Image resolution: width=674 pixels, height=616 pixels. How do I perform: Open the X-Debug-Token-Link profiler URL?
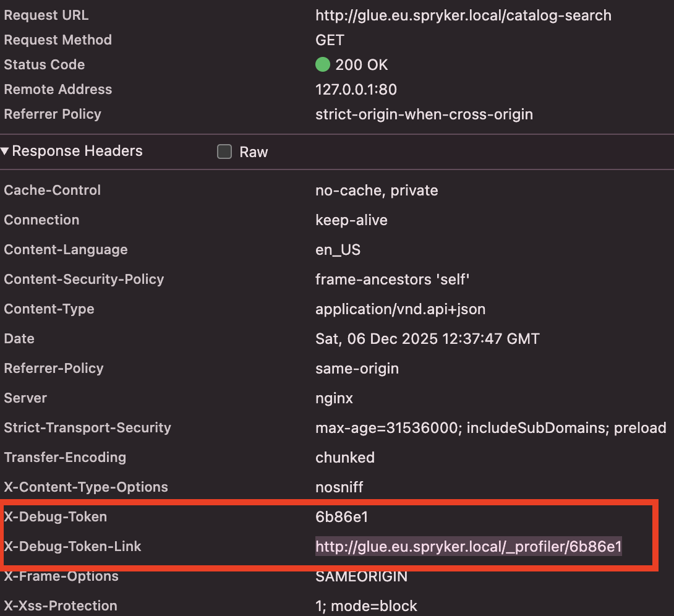click(468, 547)
